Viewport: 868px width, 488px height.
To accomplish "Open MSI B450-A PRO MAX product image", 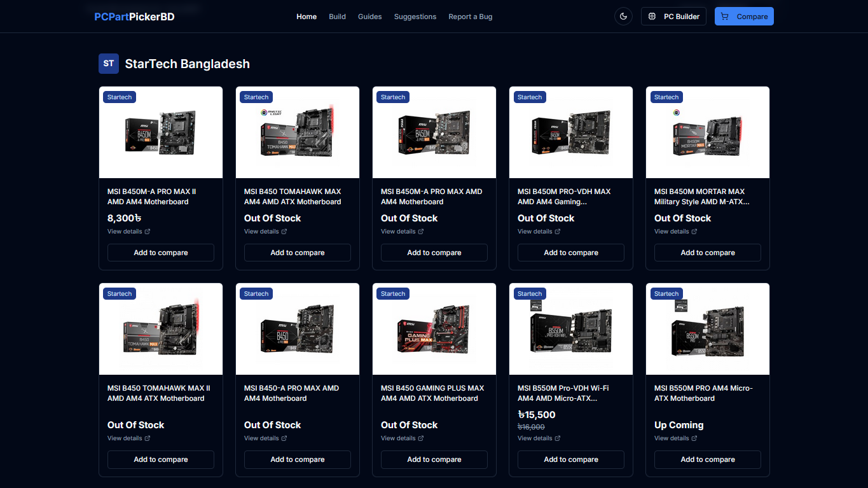I will coord(298,329).
